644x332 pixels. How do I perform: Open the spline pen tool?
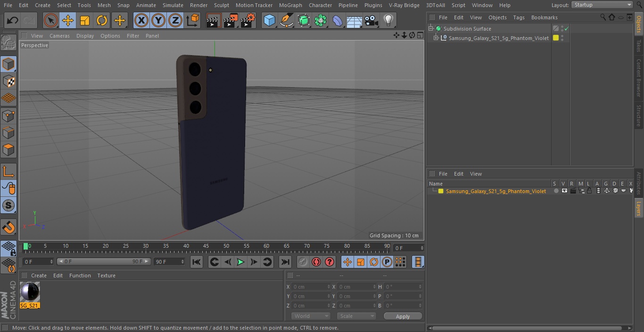click(x=286, y=21)
